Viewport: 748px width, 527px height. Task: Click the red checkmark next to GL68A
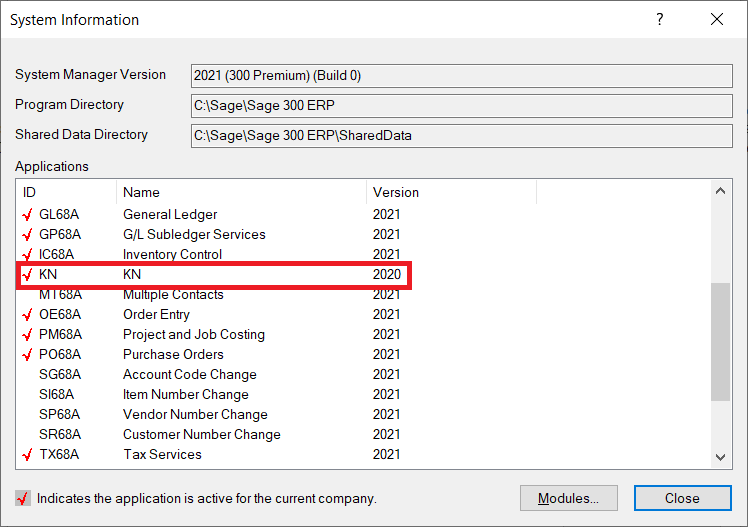pyautogui.click(x=27, y=215)
